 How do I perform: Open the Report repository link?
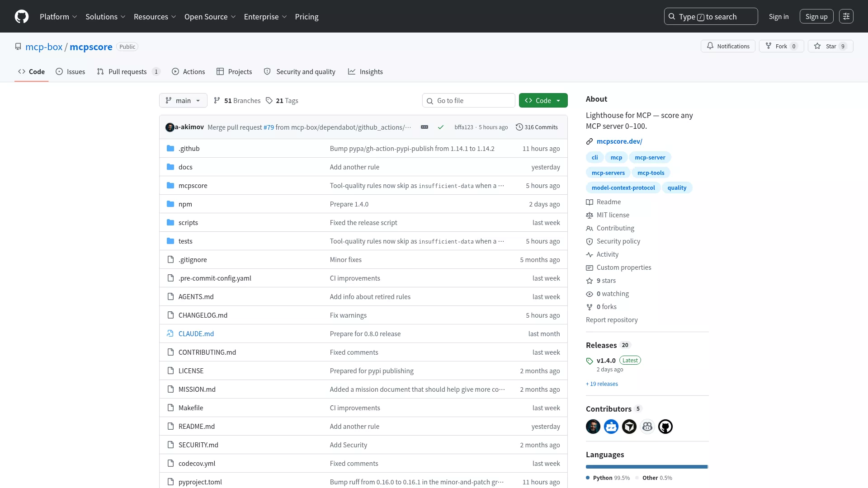click(x=612, y=320)
